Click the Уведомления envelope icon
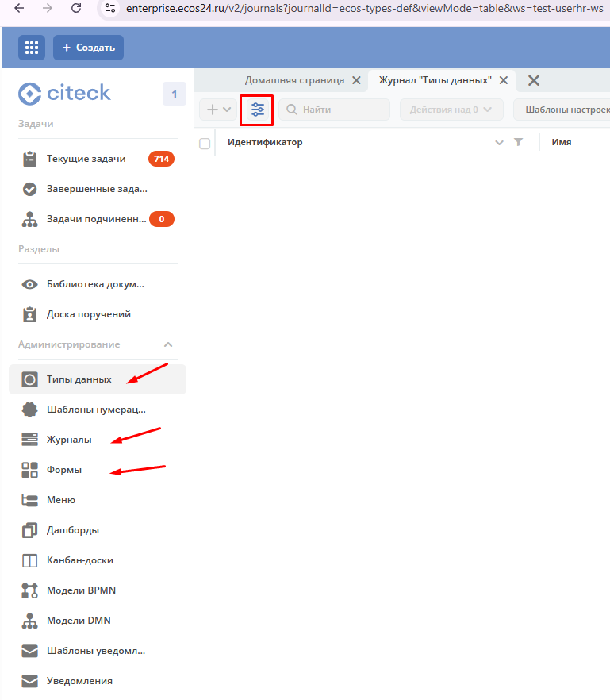This screenshot has height=700, width=610. click(29, 681)
